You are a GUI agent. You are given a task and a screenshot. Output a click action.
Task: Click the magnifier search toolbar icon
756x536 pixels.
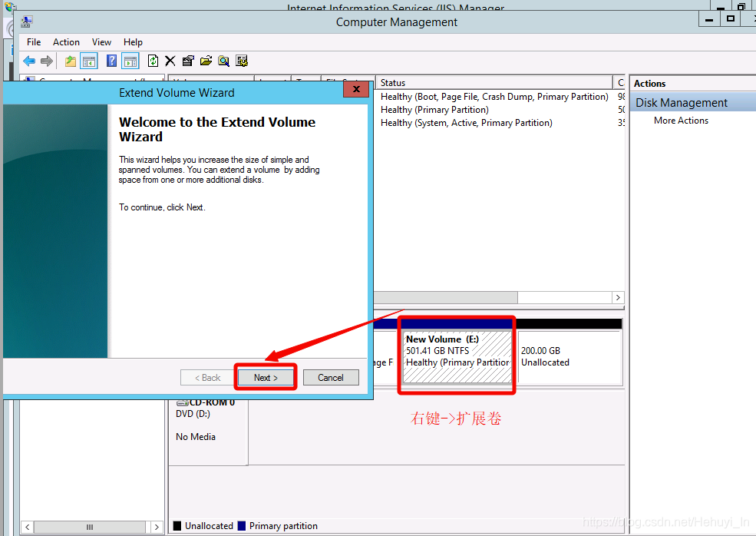click(x=223, y=61)
